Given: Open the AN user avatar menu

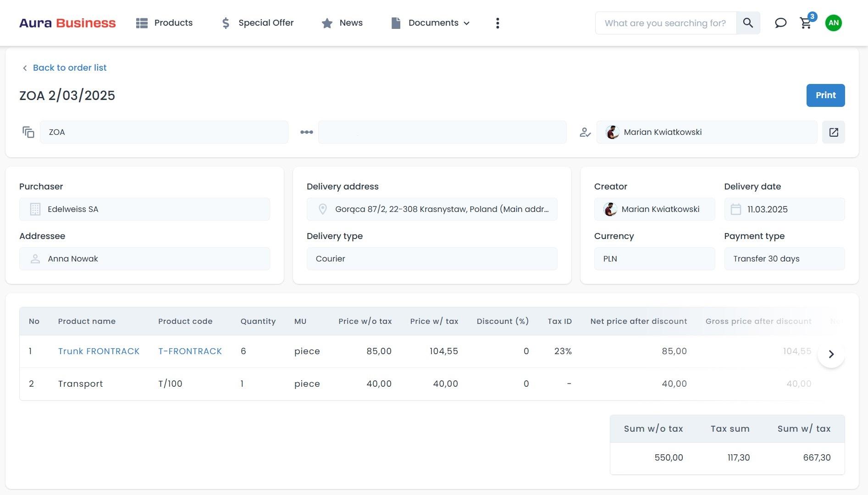Looking at the screenshot, I should click(x=833, y=23).
